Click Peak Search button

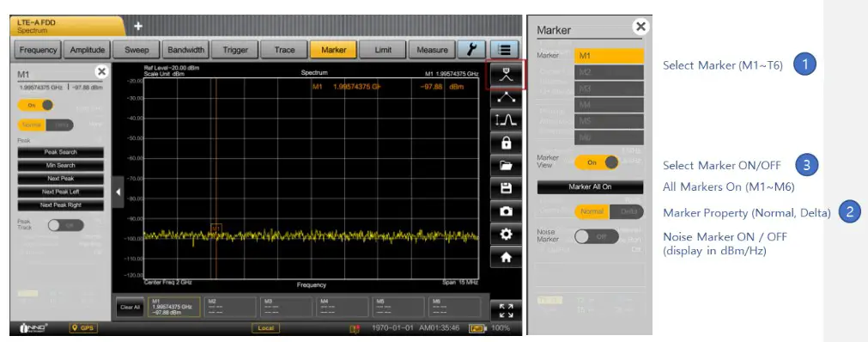tap(60, 152)
